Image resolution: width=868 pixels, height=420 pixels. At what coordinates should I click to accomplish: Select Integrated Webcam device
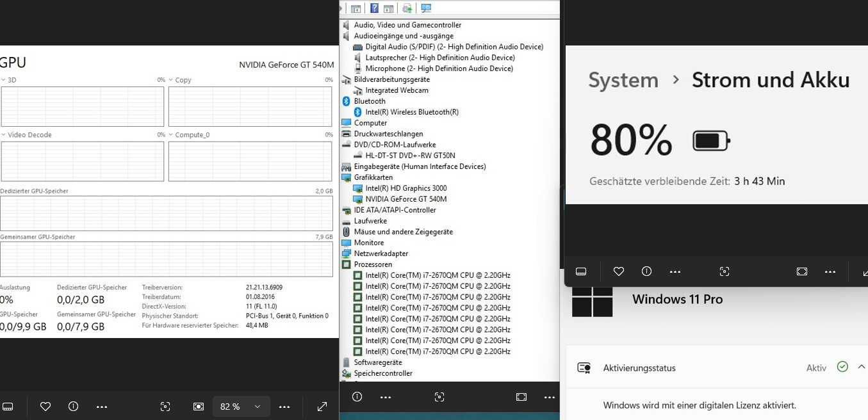click(x=397, y=90)
